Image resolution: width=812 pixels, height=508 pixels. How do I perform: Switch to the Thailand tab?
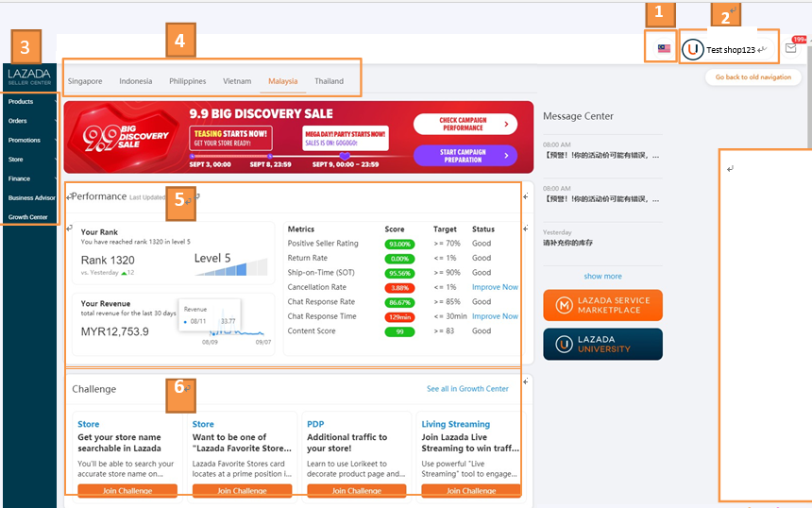pyautogui.click(x=329, y=81)
